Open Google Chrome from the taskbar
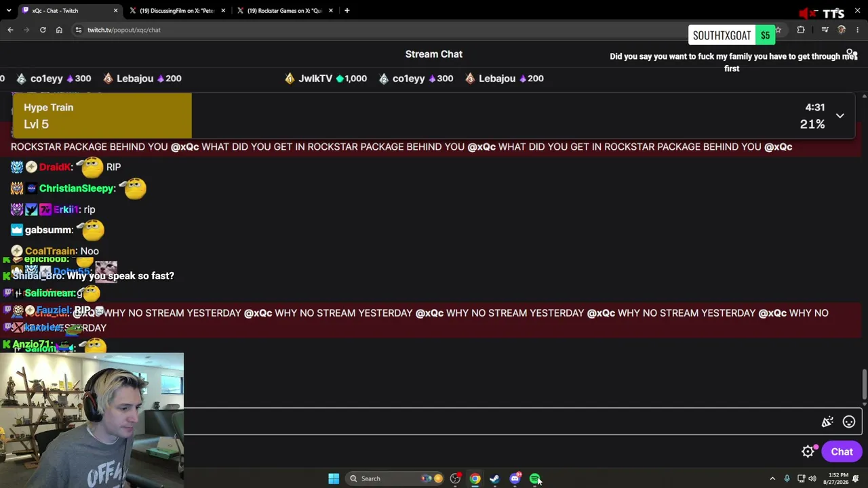868x488 pixels. [x=475, y=479]
